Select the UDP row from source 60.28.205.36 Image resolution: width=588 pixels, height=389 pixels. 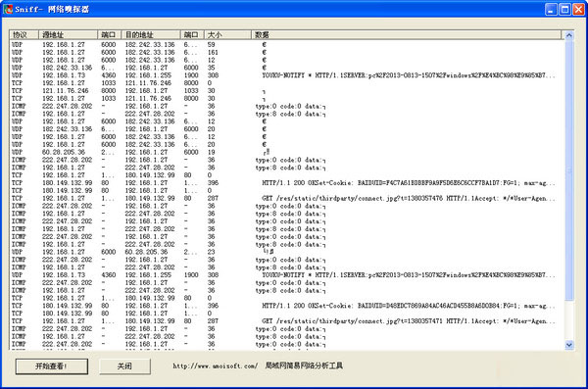(287, 152)
